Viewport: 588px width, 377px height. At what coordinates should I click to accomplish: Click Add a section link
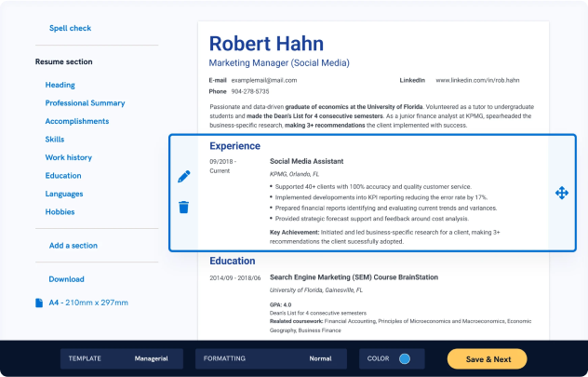73,246
